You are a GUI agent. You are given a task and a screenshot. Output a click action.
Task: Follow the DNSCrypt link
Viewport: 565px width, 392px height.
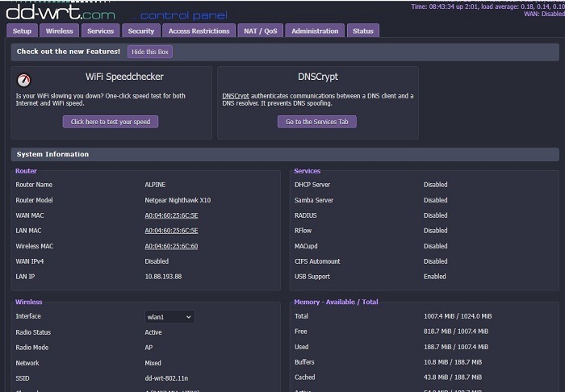(x=236, y=96)
